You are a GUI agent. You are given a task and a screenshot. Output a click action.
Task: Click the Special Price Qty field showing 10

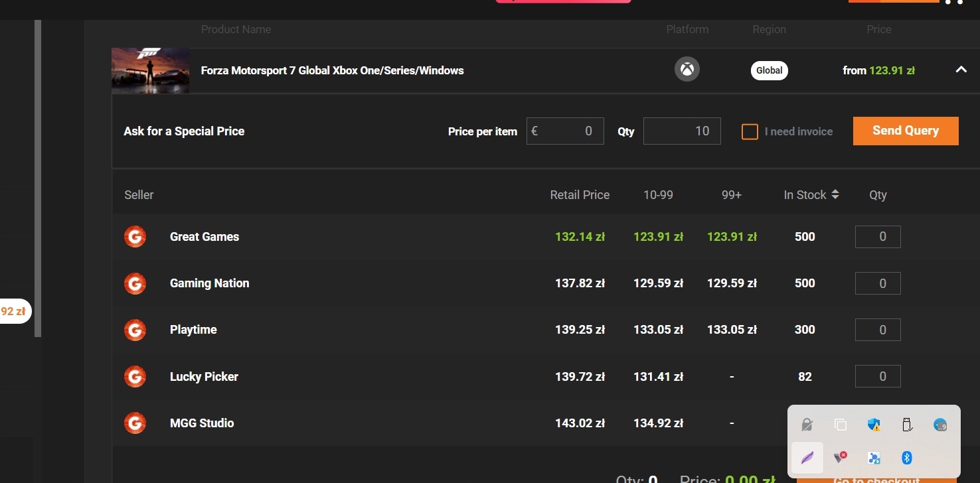682,131
